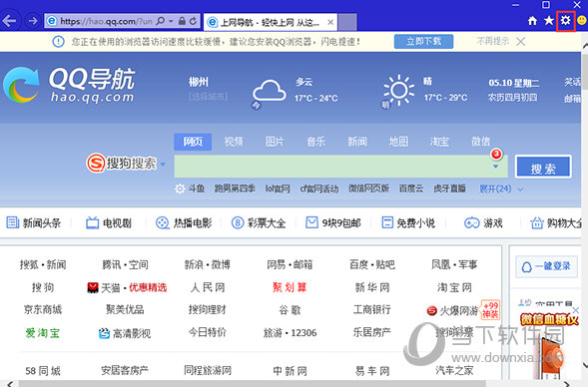Click the vertical scrollbar up arrow
Viewport: 588px width, 387px height.
tap(585, 46)
